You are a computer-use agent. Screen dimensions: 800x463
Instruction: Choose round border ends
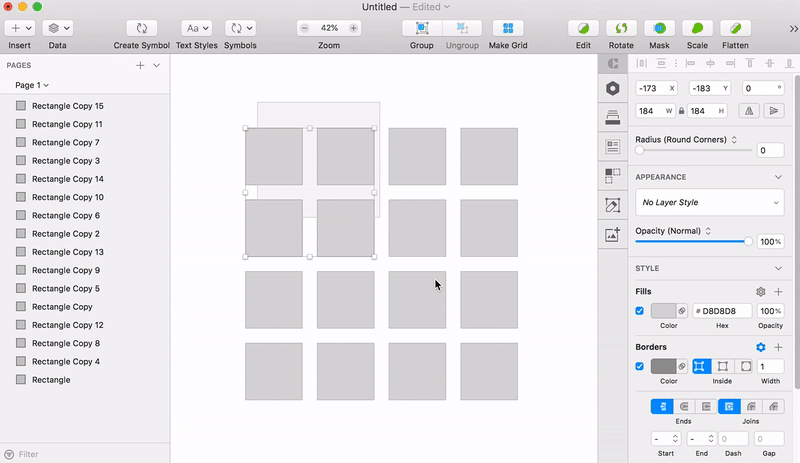pyautogui.click(x=684, y=406)
